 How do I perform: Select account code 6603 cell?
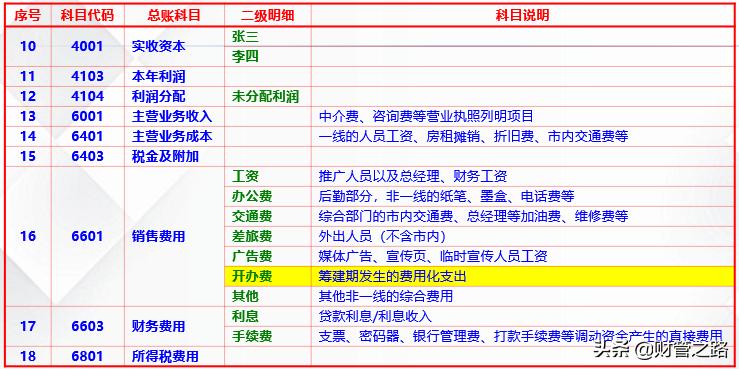(87, 326)
